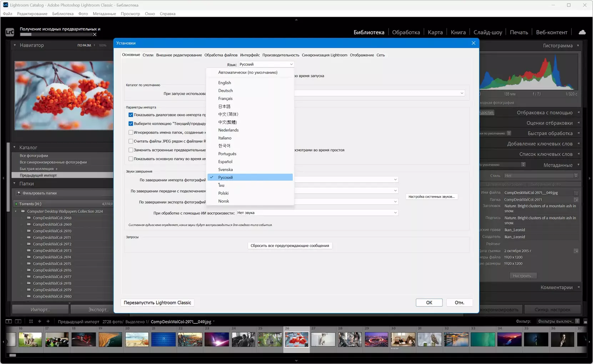Image resolution: width=593 pixels, height=364 pixels.
Task: Expand the Quick Develop panel
Action: [x=578, y=133]
